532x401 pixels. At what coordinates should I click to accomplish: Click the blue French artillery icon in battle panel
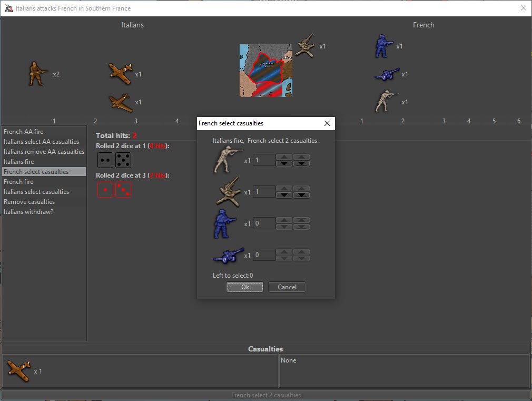387,74
